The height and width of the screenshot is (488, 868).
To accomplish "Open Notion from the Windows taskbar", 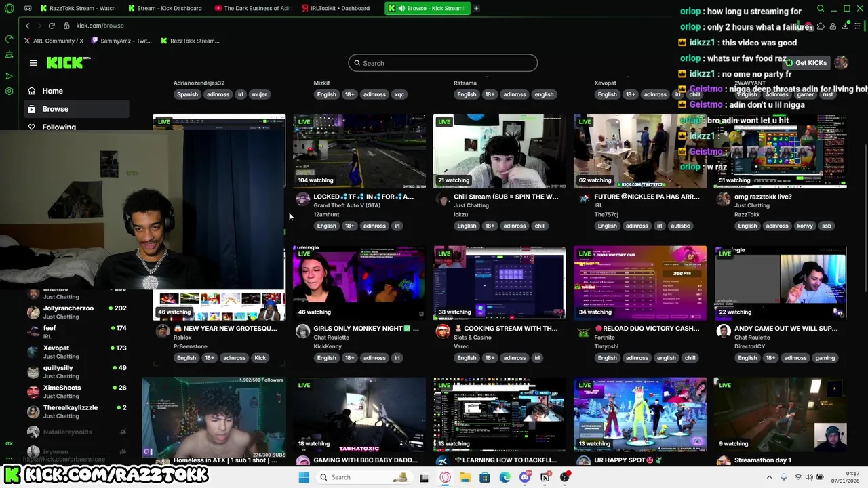I will 545,477.
